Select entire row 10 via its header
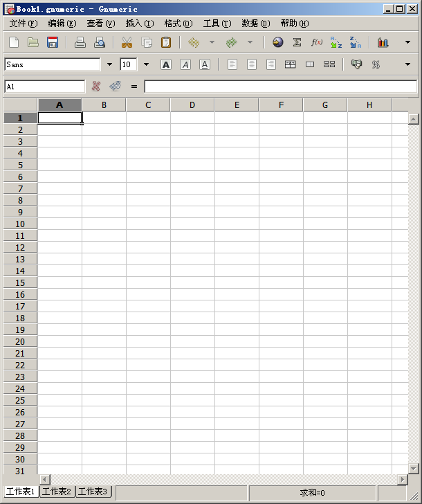422x504 pixels. pyautogui.click(x=20, y=224)
